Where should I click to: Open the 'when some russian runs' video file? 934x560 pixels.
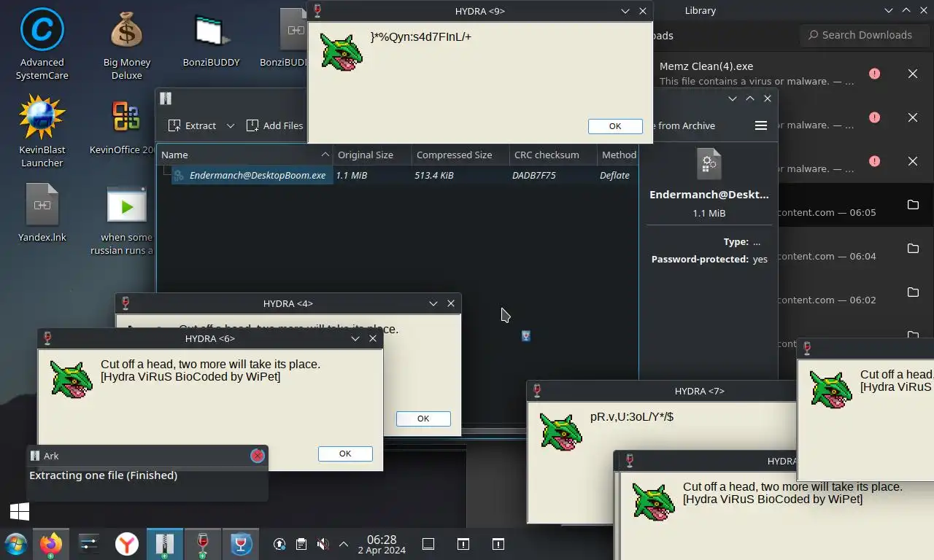click(x=126, y=219)
